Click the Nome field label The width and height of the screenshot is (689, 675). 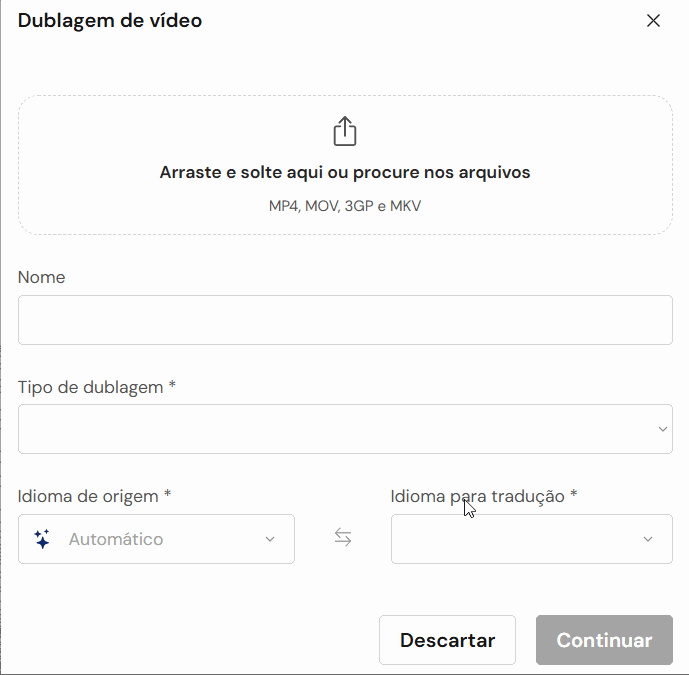[42, 277]
